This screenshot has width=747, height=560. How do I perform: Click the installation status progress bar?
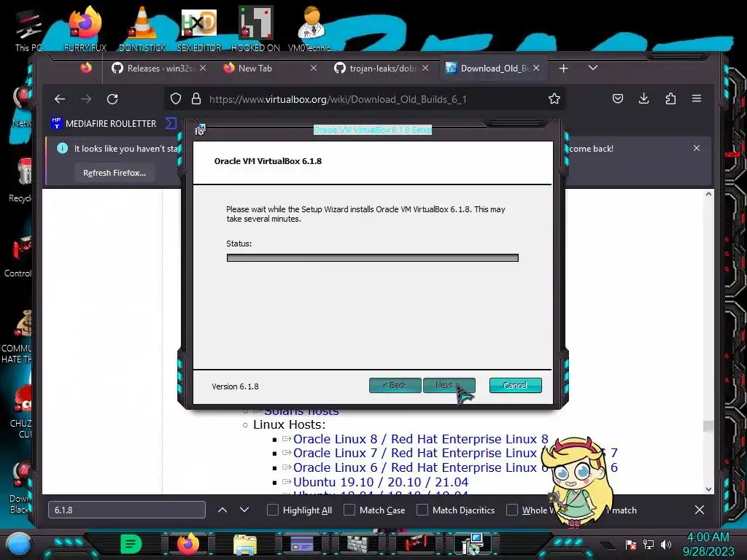tap(373, 257)
